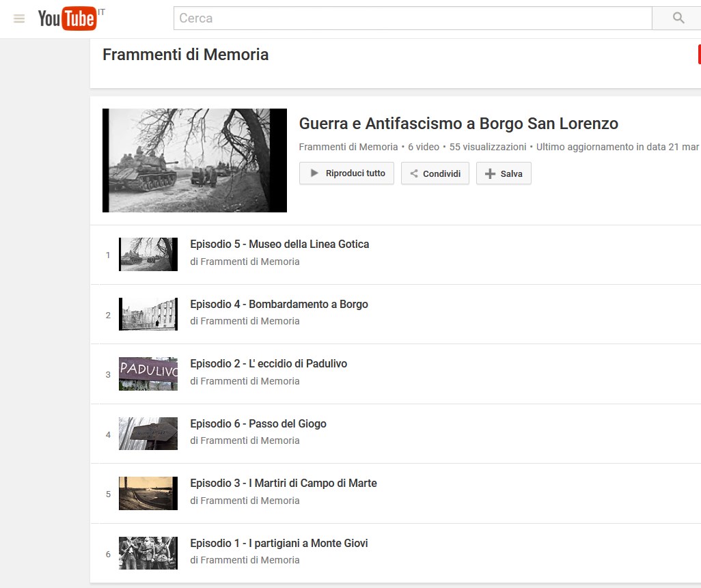
Task: Open the large playlist cover thumbnail
Action: [x=195, y=160]
